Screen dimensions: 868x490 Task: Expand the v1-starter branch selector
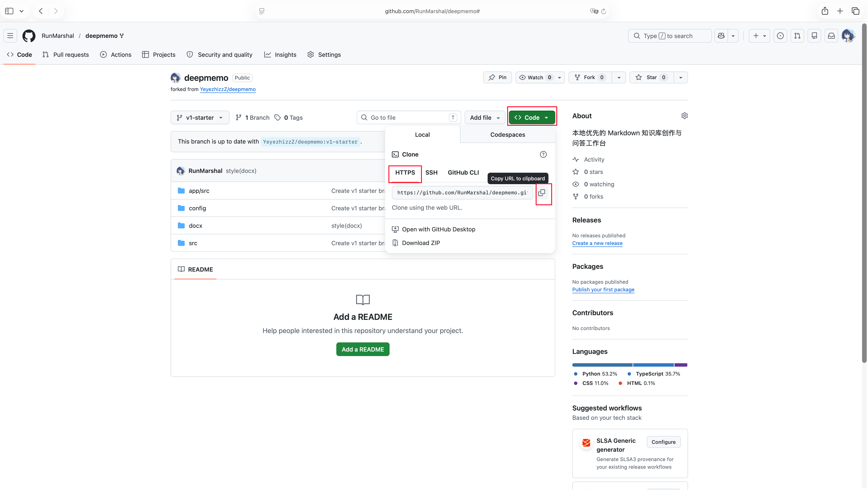200,118
